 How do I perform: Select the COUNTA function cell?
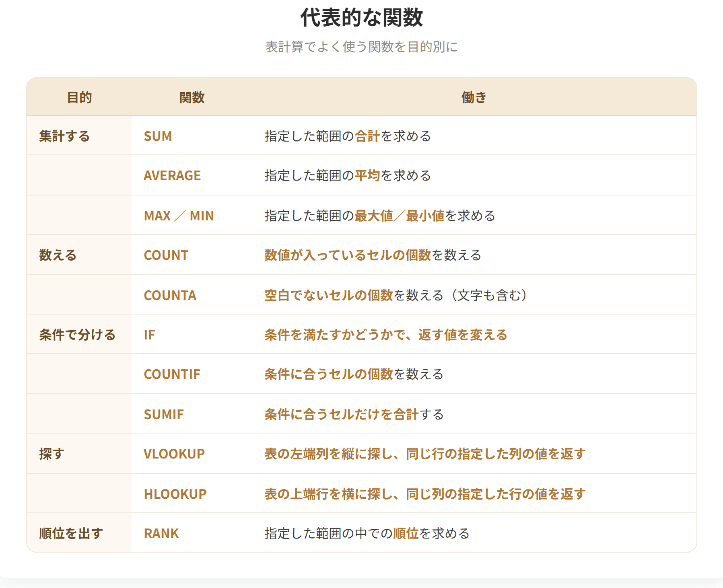pos(192,295)
